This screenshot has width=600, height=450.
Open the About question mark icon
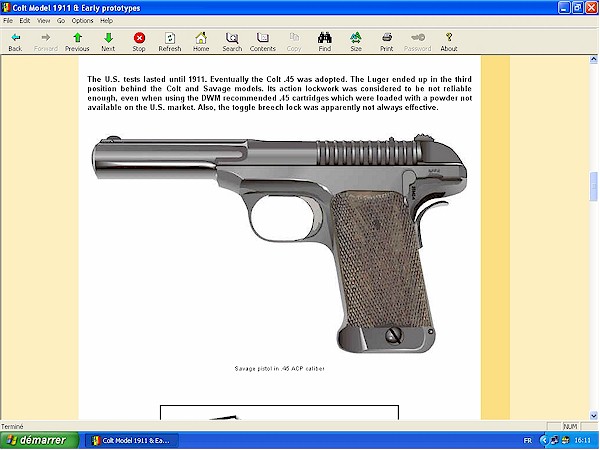(449, 42)
